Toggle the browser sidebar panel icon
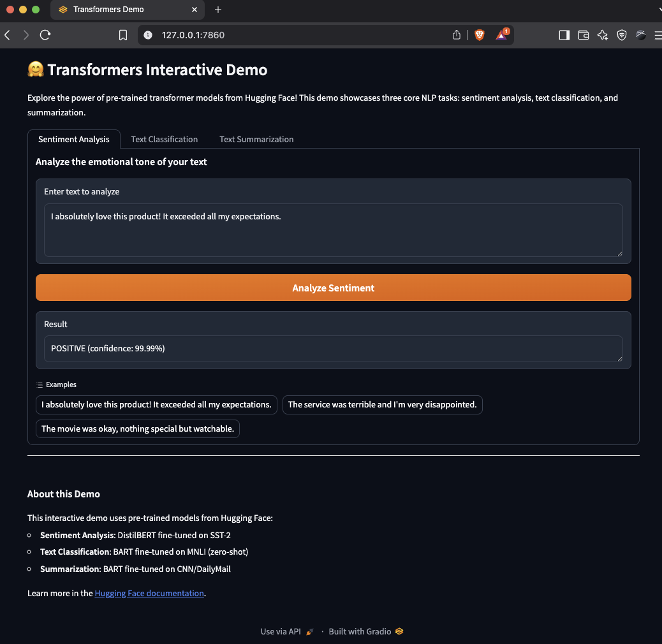This screenshot has width=662, height=644. [x=564, y=35]
